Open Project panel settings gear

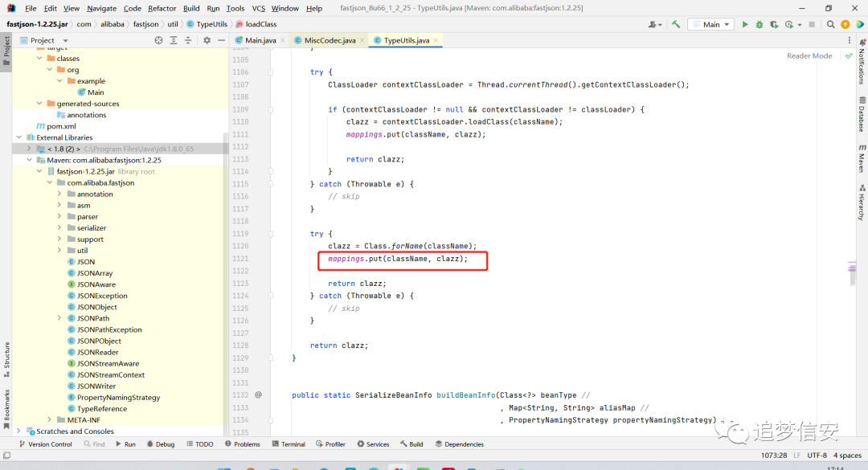pyautogui.click(x=207, y=40)
